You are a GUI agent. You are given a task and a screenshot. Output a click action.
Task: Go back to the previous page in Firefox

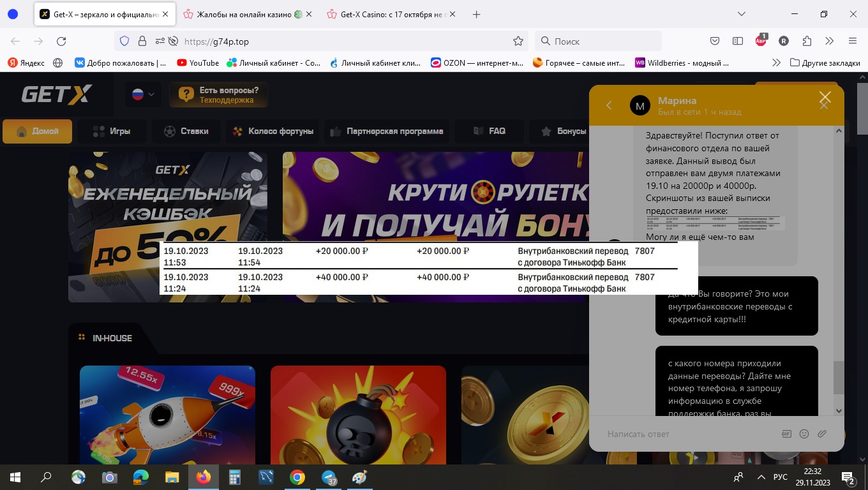pyautogui.click(x=15, y=41)
